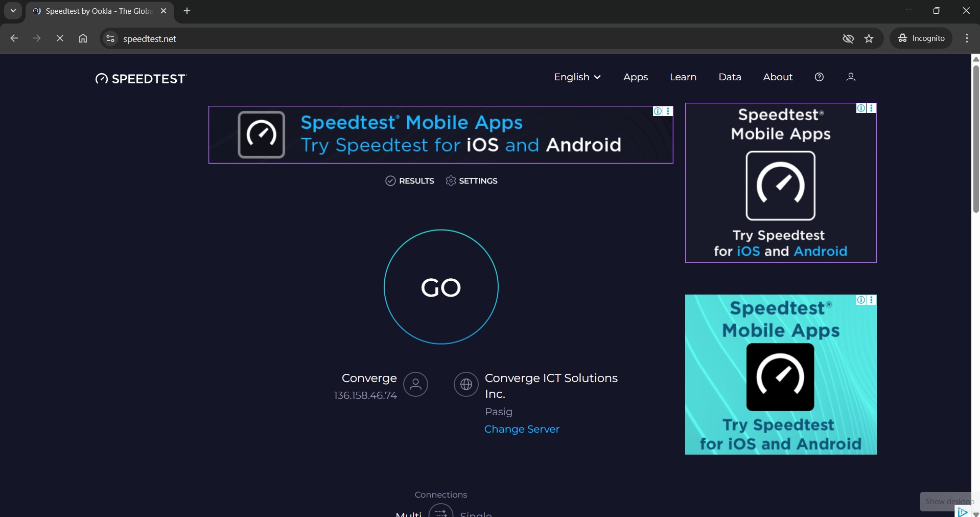Open the tab search dropdown arrow
This screenshot has width=980, height=517.
13,11
